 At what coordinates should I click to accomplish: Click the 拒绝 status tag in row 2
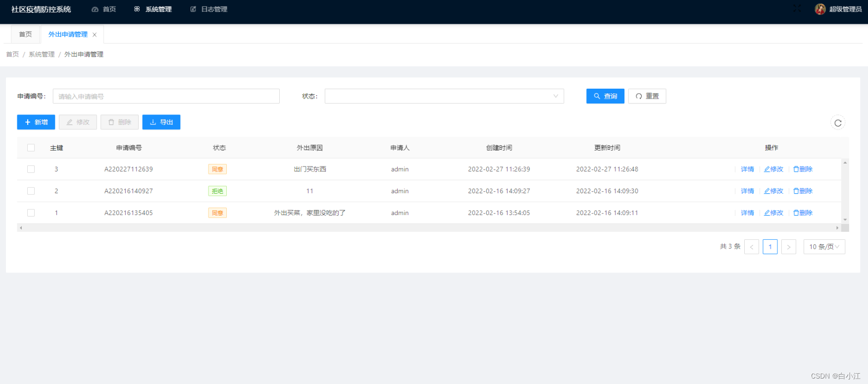point(217,191)
